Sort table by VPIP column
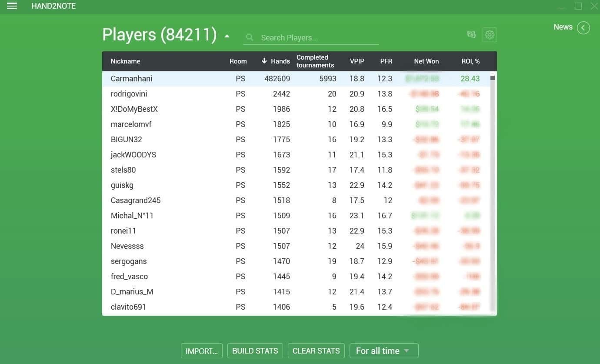The image size is (600, 364). 357,61
